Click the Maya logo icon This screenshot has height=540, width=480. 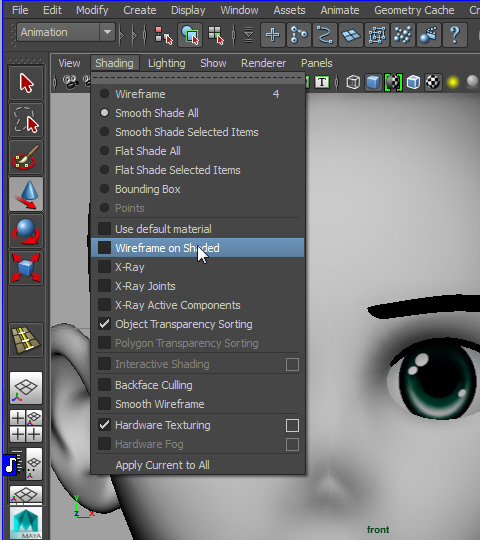pos(26,523)
